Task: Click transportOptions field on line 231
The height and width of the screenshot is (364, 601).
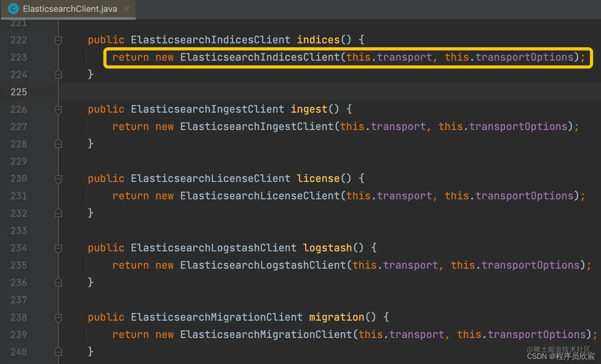Action: tap(525, 196)
